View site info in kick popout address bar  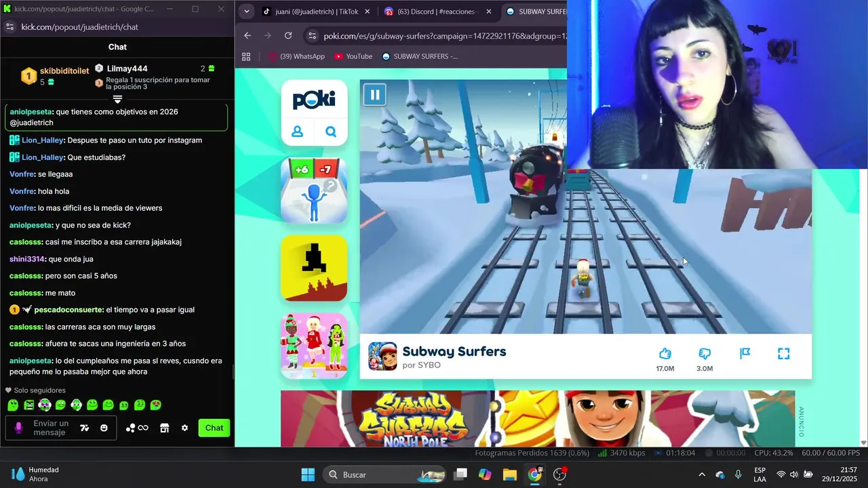9,26
